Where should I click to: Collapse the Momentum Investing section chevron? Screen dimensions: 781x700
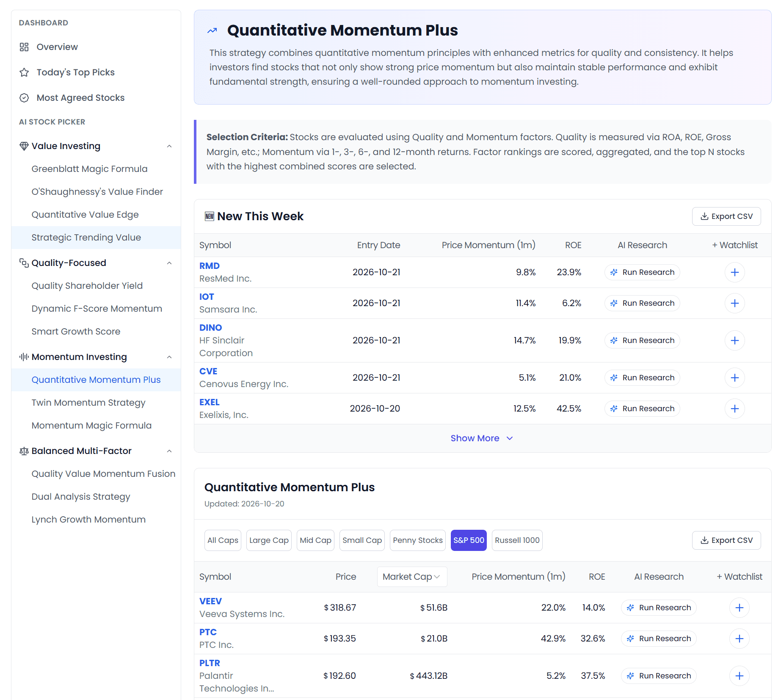point(169,357)
